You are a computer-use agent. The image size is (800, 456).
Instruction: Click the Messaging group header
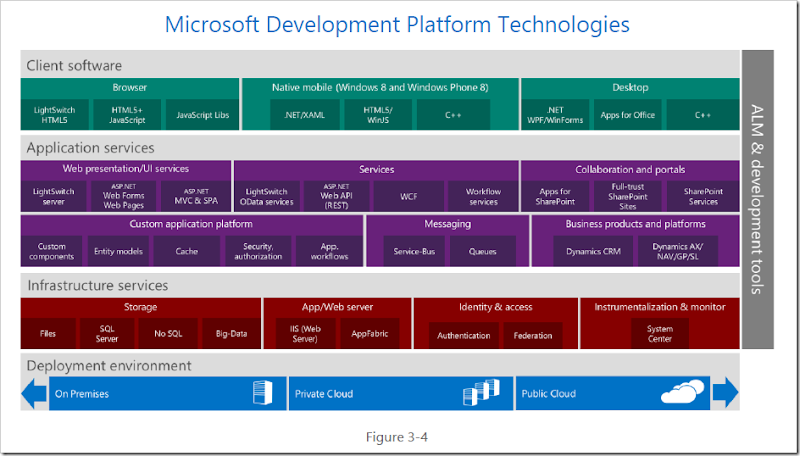pyautogui.click(x=447, y=224)
